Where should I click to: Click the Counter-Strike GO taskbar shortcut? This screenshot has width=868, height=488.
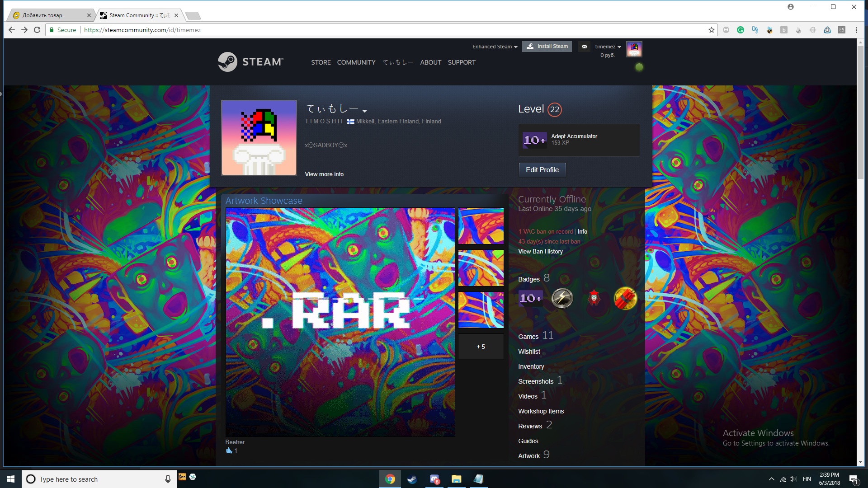tap(182, 477)
